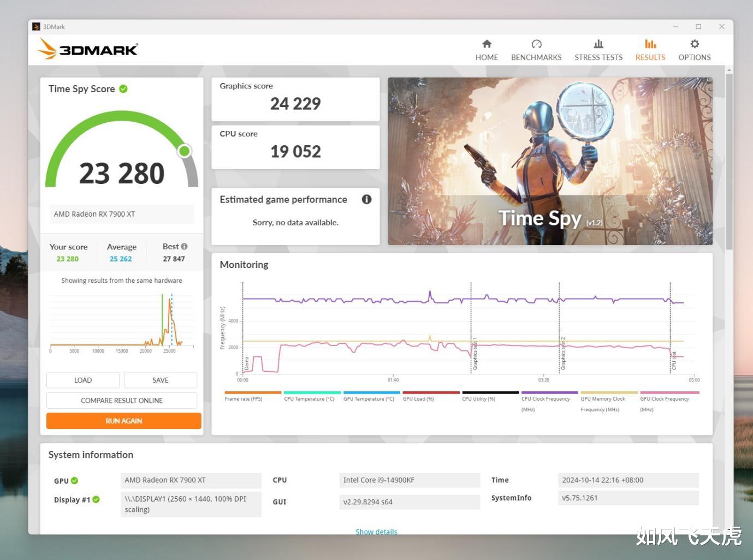This screenshot has width=753, height=560.
Task: Click the Stress Tests bar icon
Action: click(598, 44)
